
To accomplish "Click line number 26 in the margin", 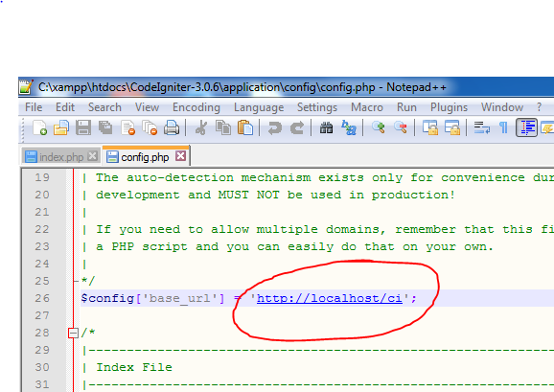I will coord(42,298).
